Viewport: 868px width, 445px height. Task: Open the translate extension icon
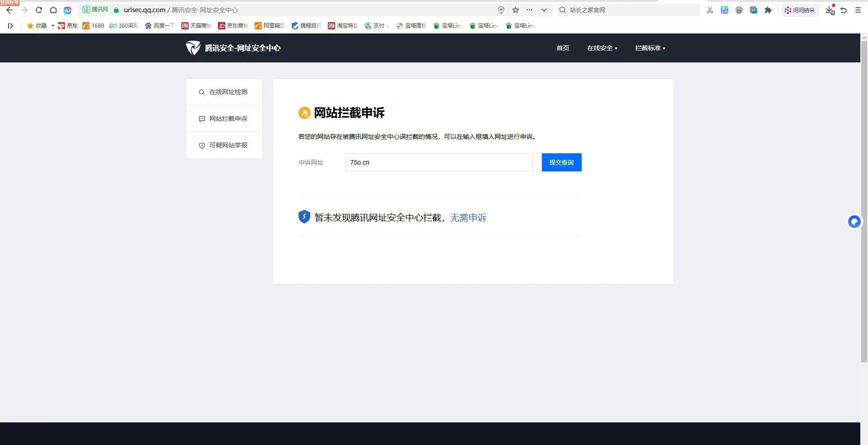pos(725,10)
